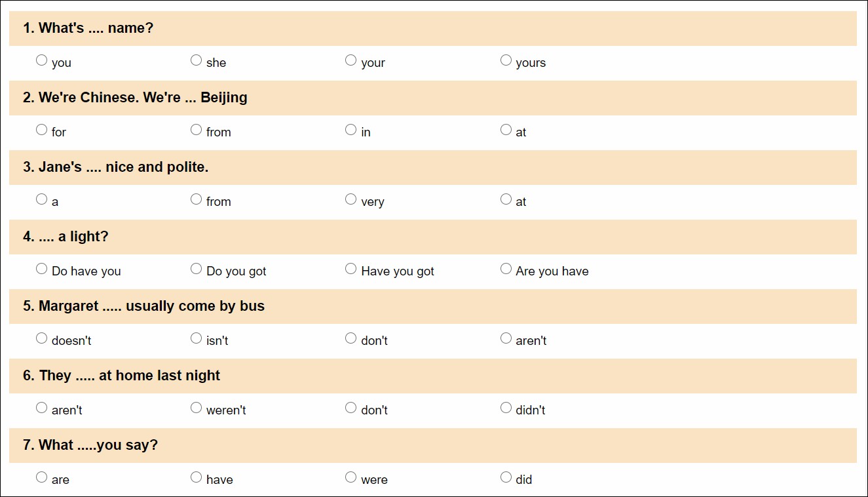
Task: Select 'did' for question 7
Action: tap(506, 477)
